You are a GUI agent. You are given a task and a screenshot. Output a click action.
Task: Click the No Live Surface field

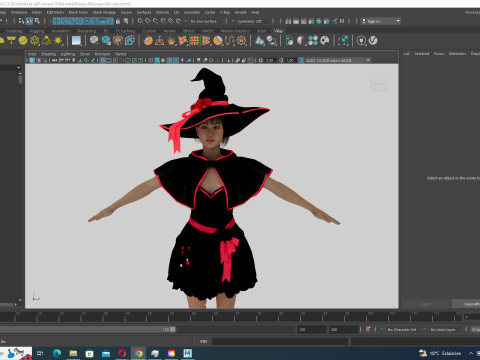pyautogui.click(x=204, y=21)
